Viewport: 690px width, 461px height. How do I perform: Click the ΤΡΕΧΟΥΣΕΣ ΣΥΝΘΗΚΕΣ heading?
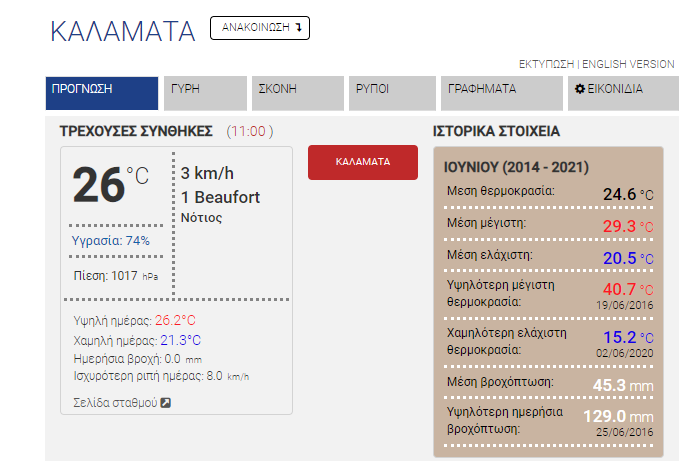click(x=136, y=131)
